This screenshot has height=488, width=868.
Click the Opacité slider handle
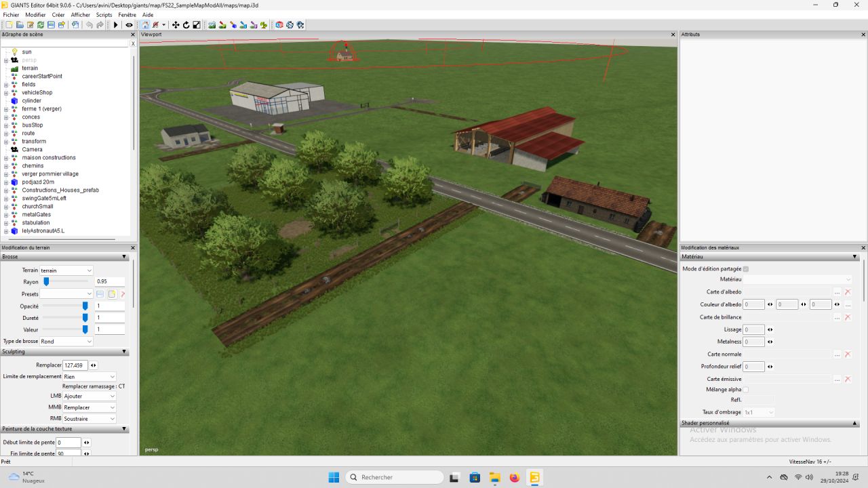tap(85, 306)
